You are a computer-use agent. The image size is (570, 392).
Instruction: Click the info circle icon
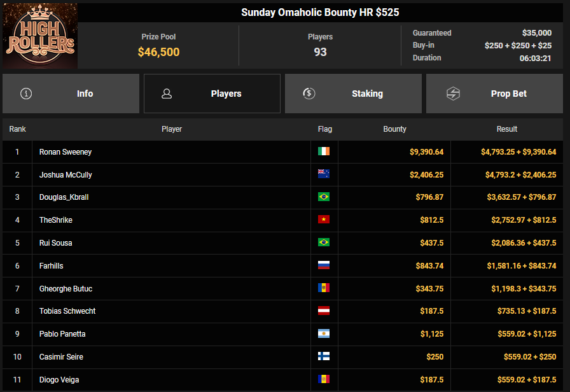[26, 94]
